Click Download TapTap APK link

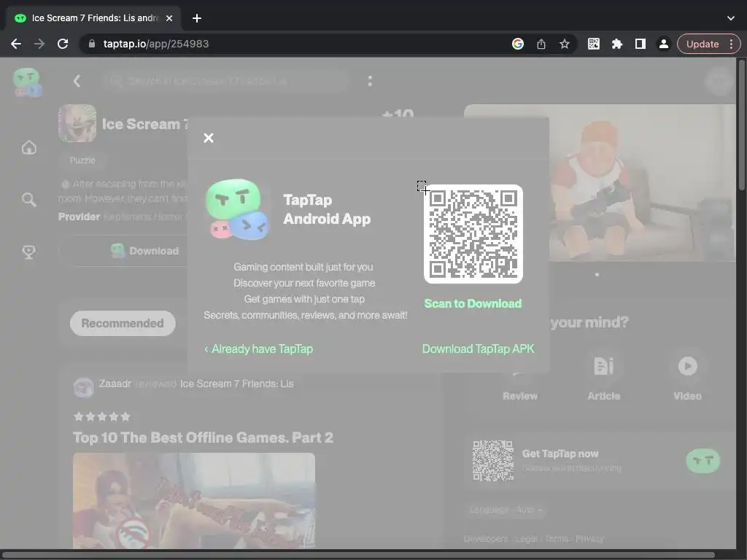[479, 349]
